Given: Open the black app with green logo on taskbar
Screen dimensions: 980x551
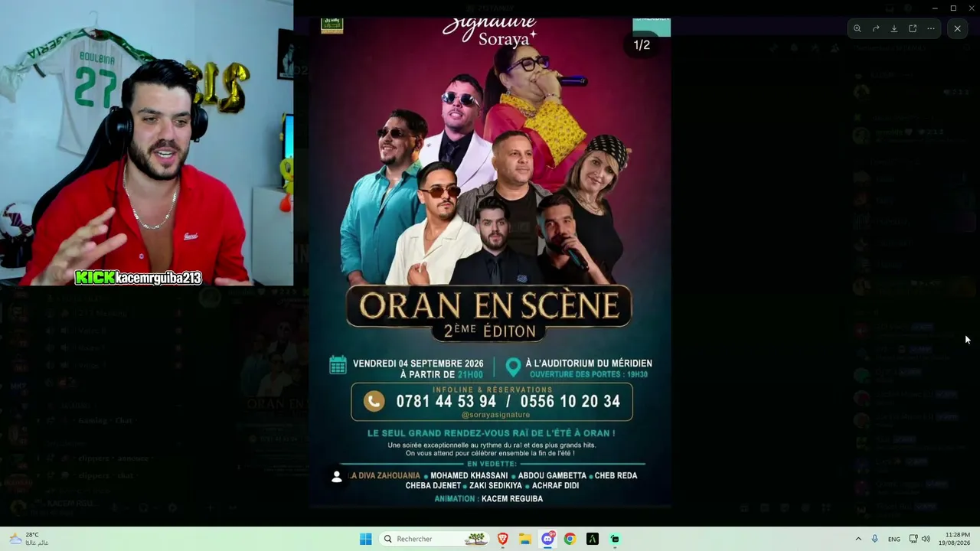Looking at the screenshot, I should (593, 539).
